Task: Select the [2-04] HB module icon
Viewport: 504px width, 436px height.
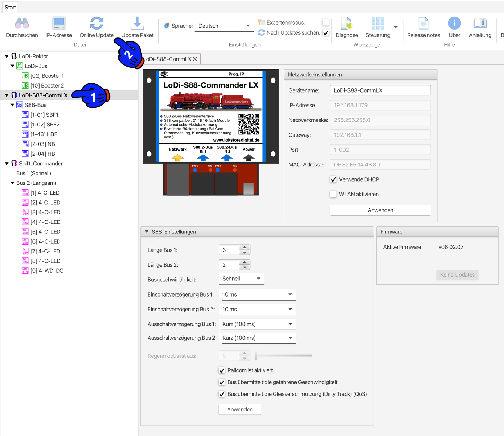Action: coord(25,154)
